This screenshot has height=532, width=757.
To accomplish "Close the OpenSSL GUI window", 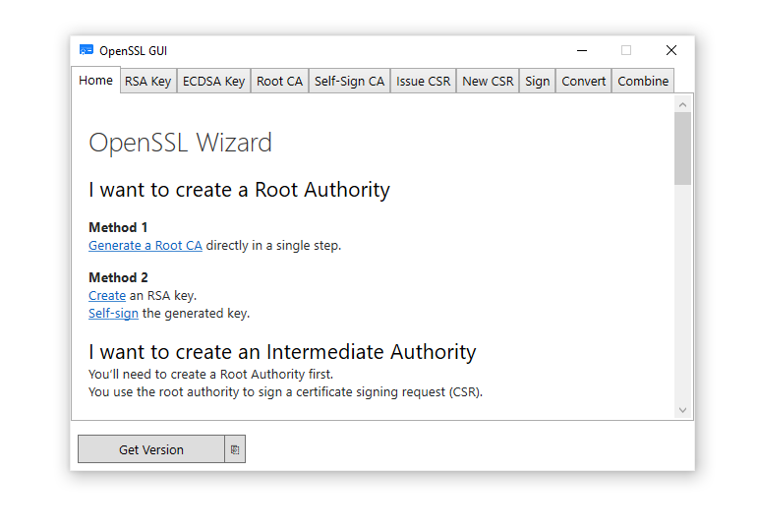I will [x=671, y=50].
